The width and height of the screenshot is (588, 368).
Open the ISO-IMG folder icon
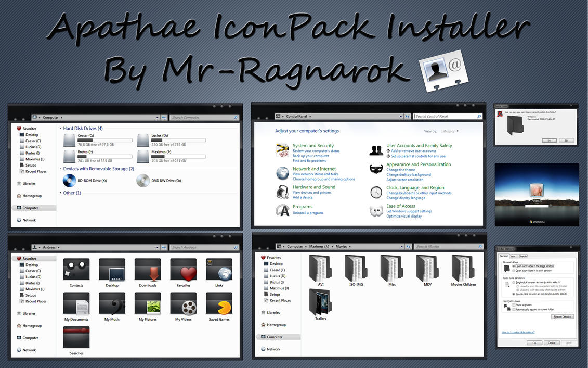coord(356,268)
